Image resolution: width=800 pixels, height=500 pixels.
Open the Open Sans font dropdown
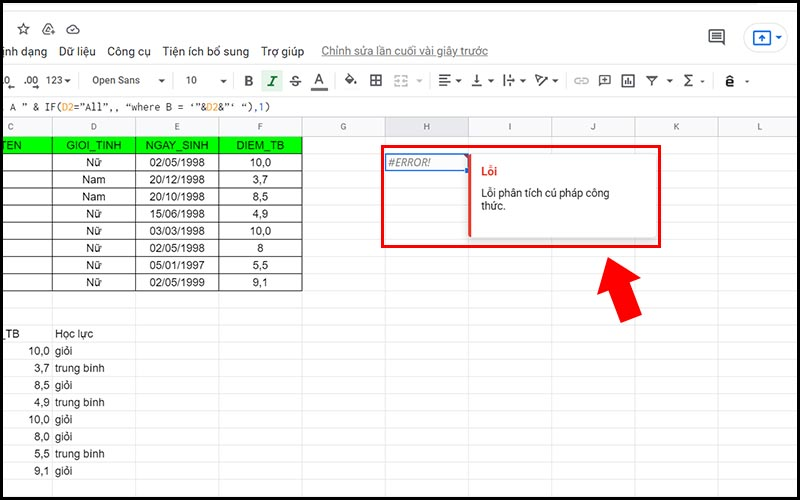pos(129,81)
